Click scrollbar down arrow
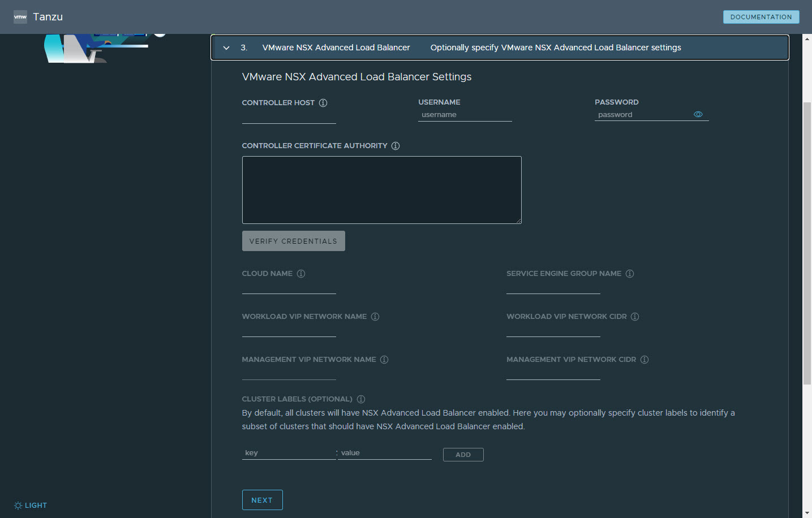 (807, 513)
